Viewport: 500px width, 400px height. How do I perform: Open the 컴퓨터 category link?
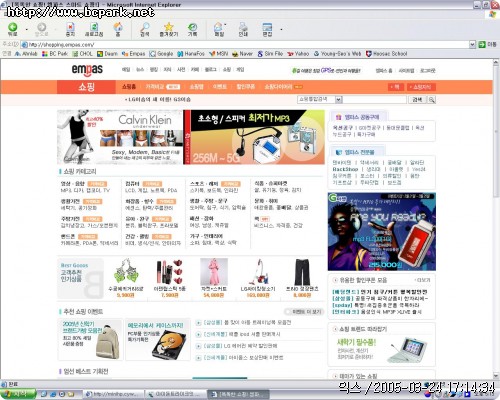pyautogui.click(x=132, y=184)
